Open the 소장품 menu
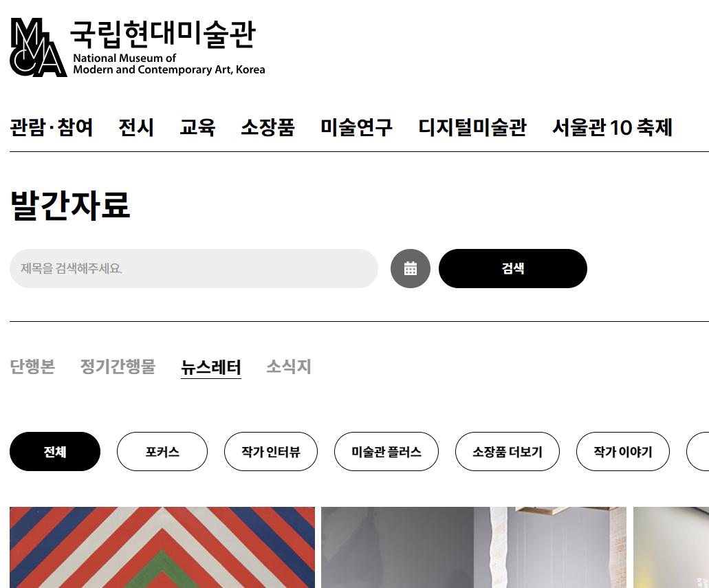709x588 pixels. point(268,127)
